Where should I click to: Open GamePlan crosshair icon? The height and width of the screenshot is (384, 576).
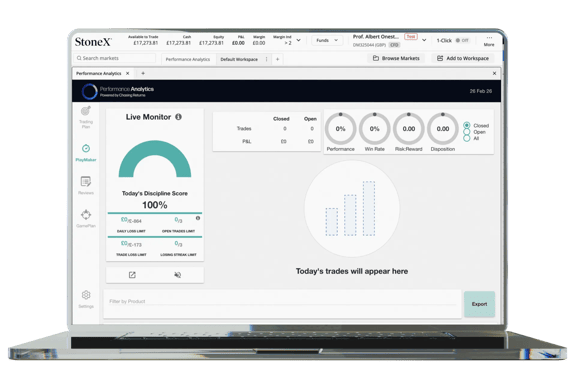pyautogui.click(x=86, y=214)
